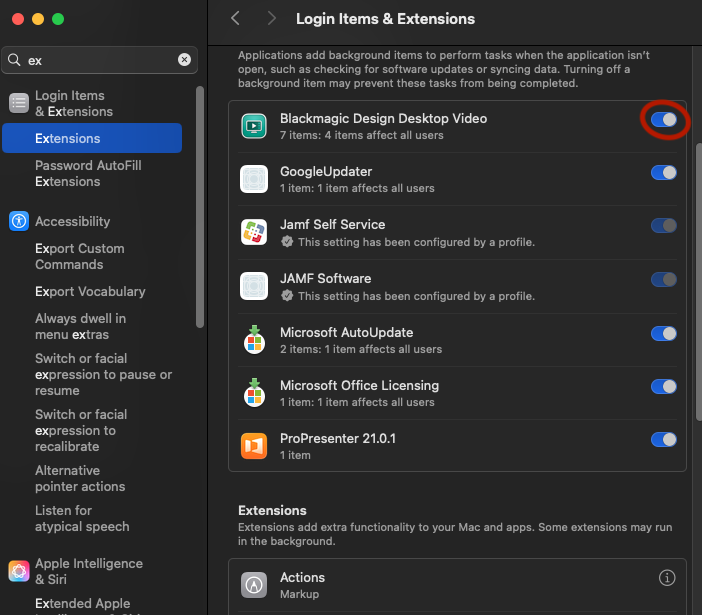Toggle ProPresenter 21.0.1 background item
This screenshot has height=615, width=702.
663,439
